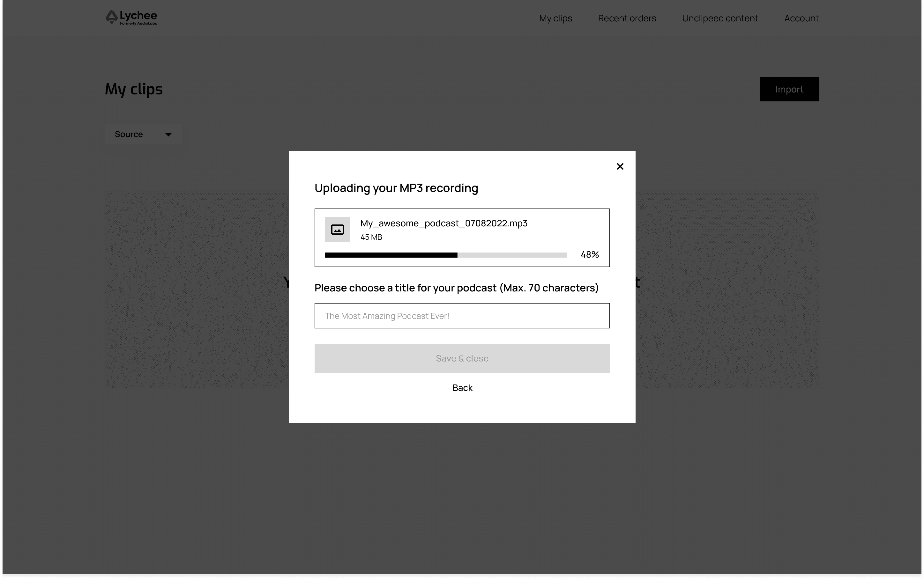Click the Uploading your MP3 recording heading
Image resolution: width=924 pixels, height=579 pixels.
click(x=396, y=188)
